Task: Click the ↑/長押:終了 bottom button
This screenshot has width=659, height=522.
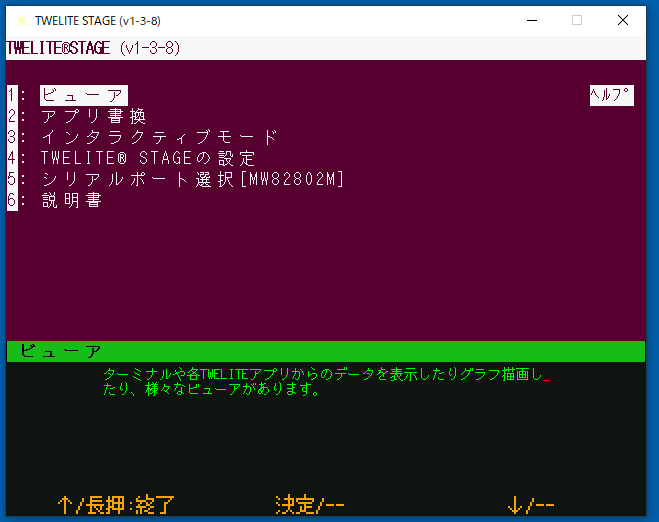Action: (116, 505)
